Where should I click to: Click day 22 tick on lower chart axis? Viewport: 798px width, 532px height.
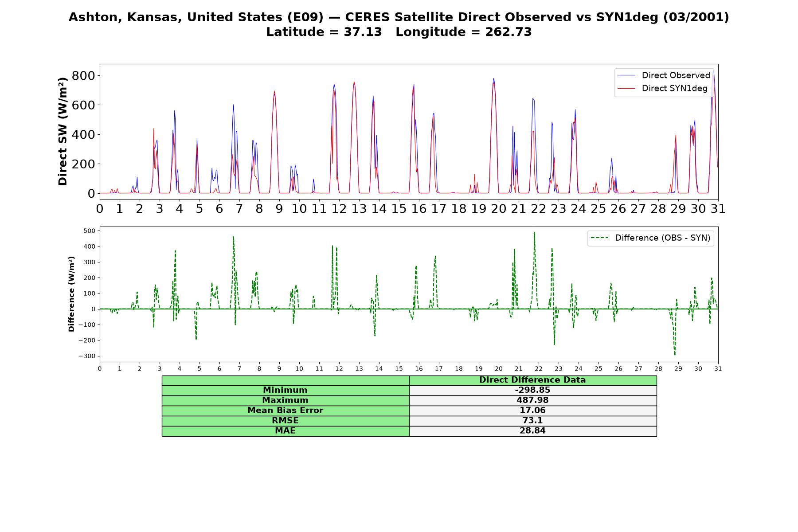pos(538,369)
